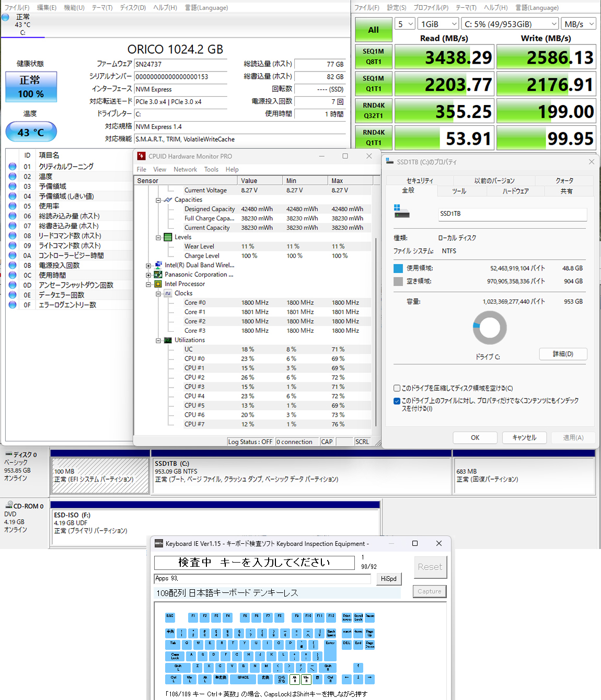
Task: Click the Intel Dual Band Wireless network icon
Action: 158,265
